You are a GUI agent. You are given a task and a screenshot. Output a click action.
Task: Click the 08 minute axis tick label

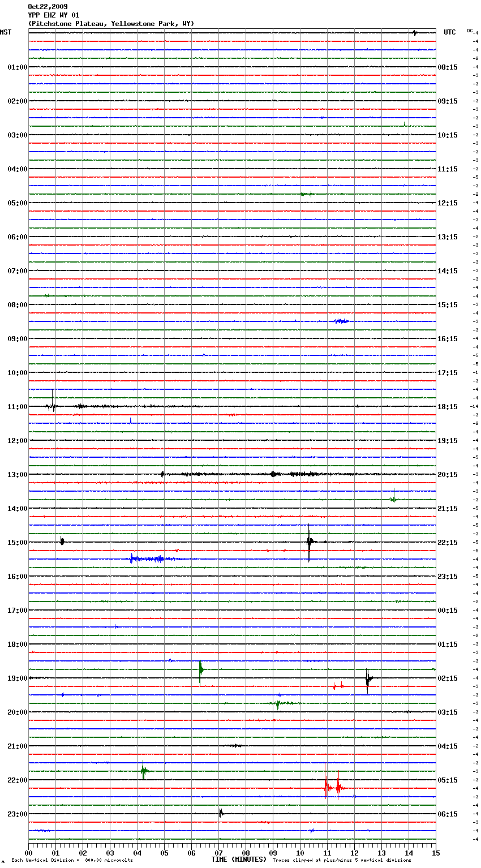click(246, 853)
